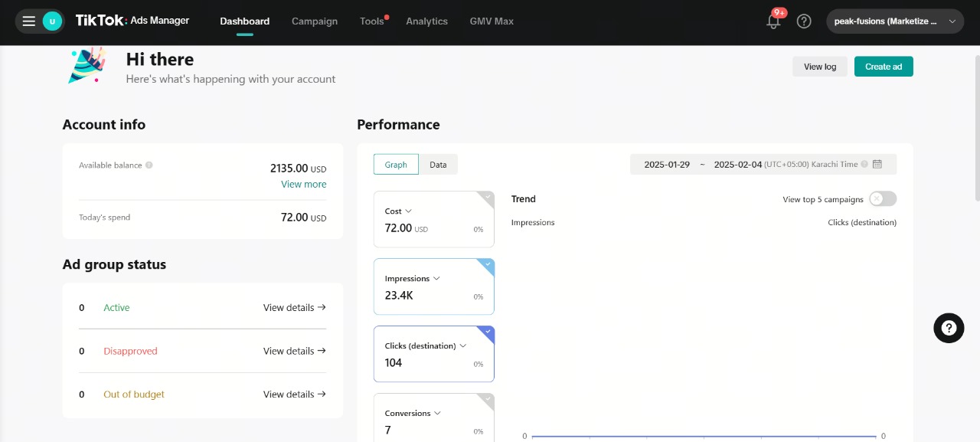Open the View more balance link
The width and height of the screenshot is (980, 442).
pyautogui.click(x=304, y=184)
